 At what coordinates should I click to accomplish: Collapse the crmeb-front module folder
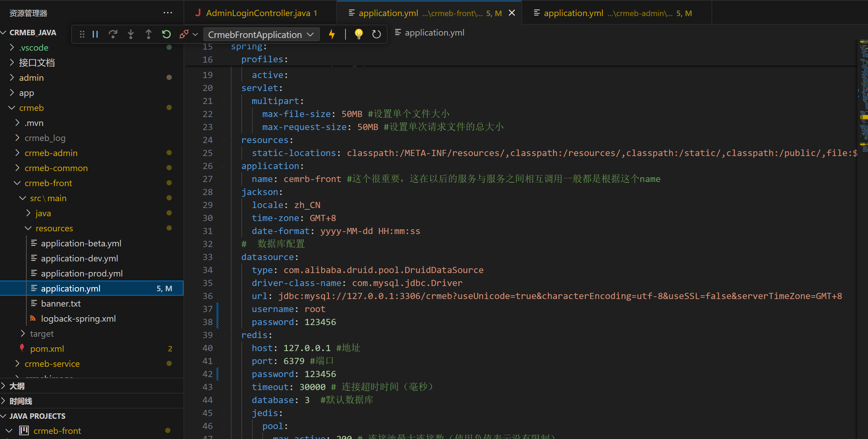pos(17,183)
